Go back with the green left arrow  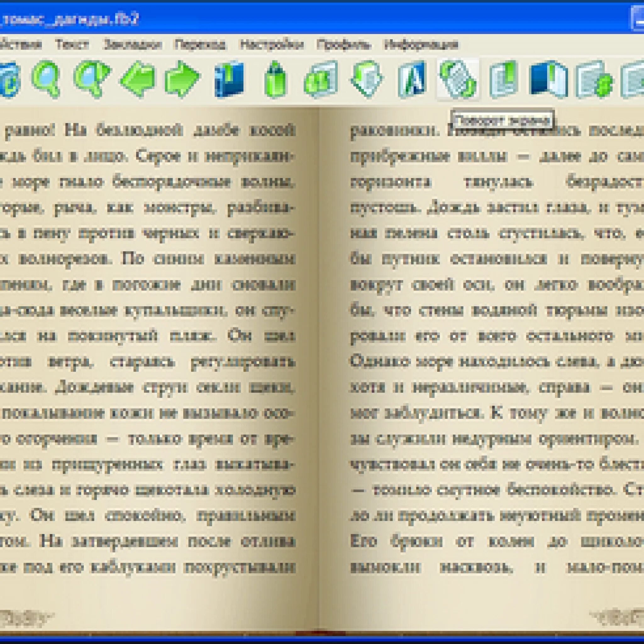click(x=138, y=79)
